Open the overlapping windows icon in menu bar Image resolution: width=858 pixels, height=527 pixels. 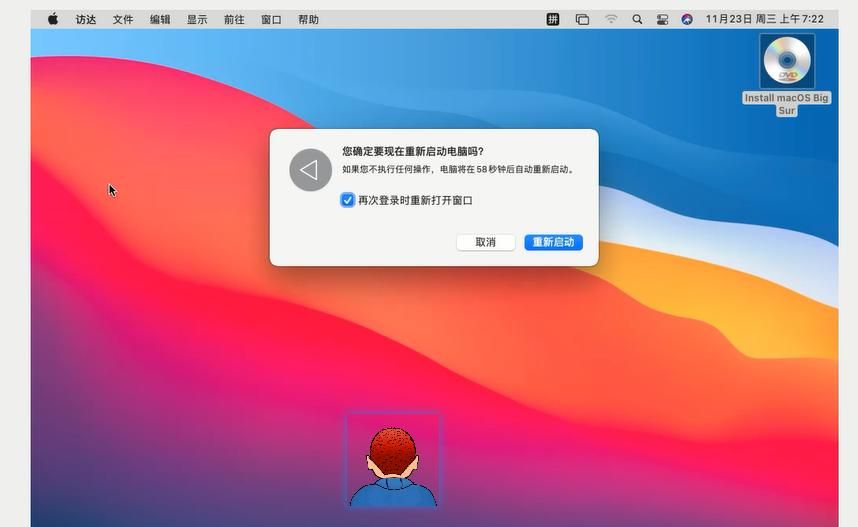click(x=582, y=19)
